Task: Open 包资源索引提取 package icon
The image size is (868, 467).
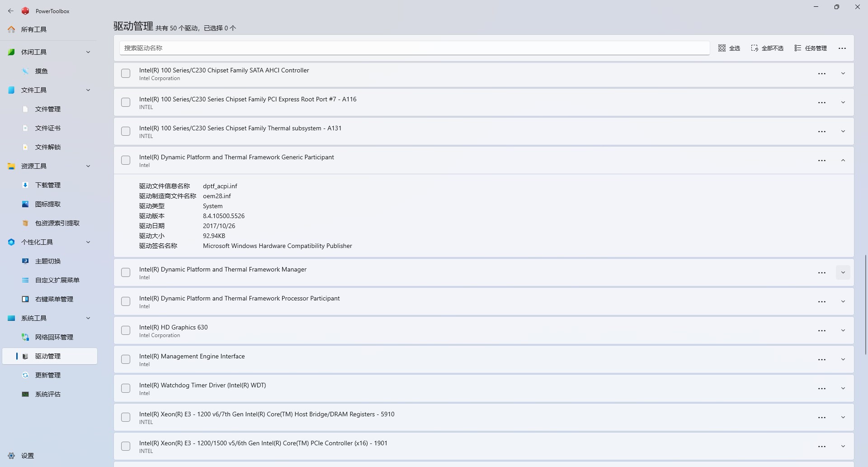Action: (25, 223)
